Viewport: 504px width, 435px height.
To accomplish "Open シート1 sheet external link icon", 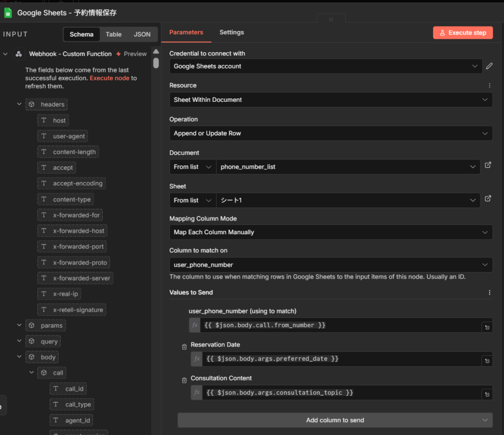I will tap(488, 199).
